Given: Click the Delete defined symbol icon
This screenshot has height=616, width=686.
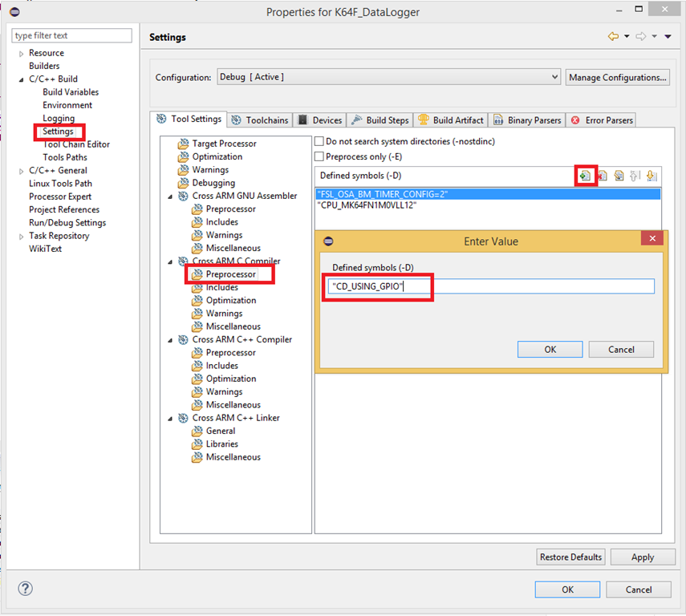Looking at the screenshot, I should [602, 176].
